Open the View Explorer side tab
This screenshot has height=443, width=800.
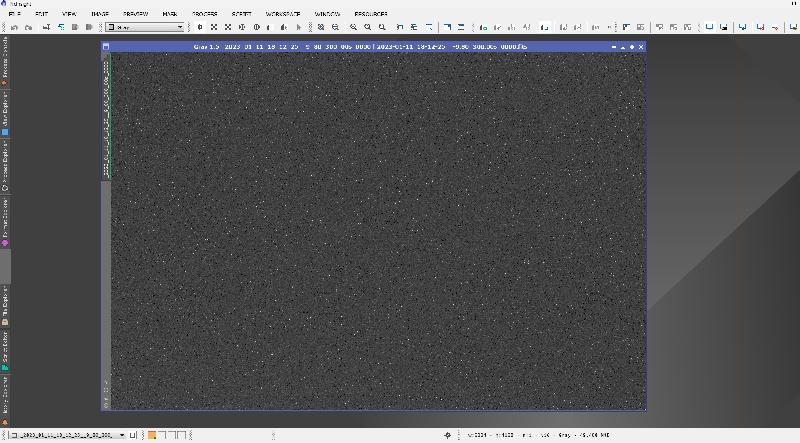5,113
